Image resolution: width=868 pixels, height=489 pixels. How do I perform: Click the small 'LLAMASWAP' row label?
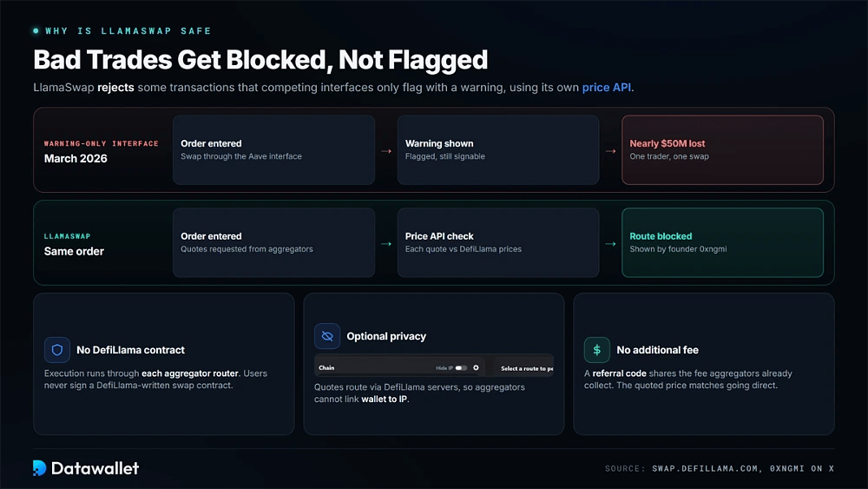click(67, 236)
